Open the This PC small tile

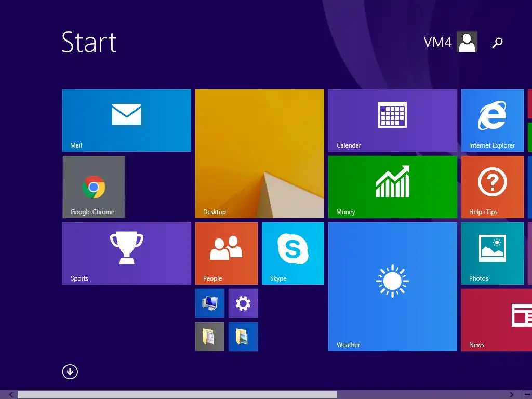210,303
